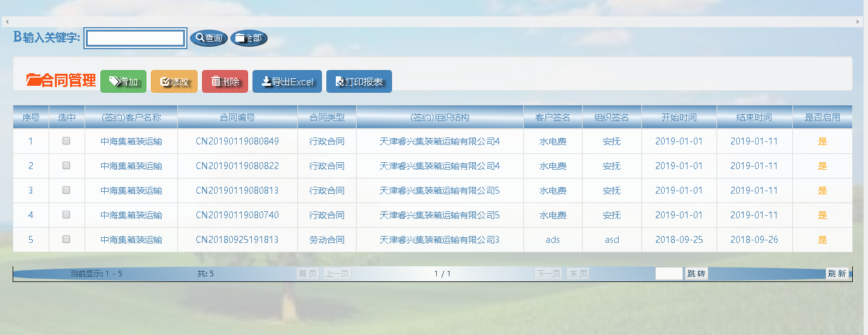Click the 序号 column header
Viewport: 868px width, 335px height.
point(31,117)
